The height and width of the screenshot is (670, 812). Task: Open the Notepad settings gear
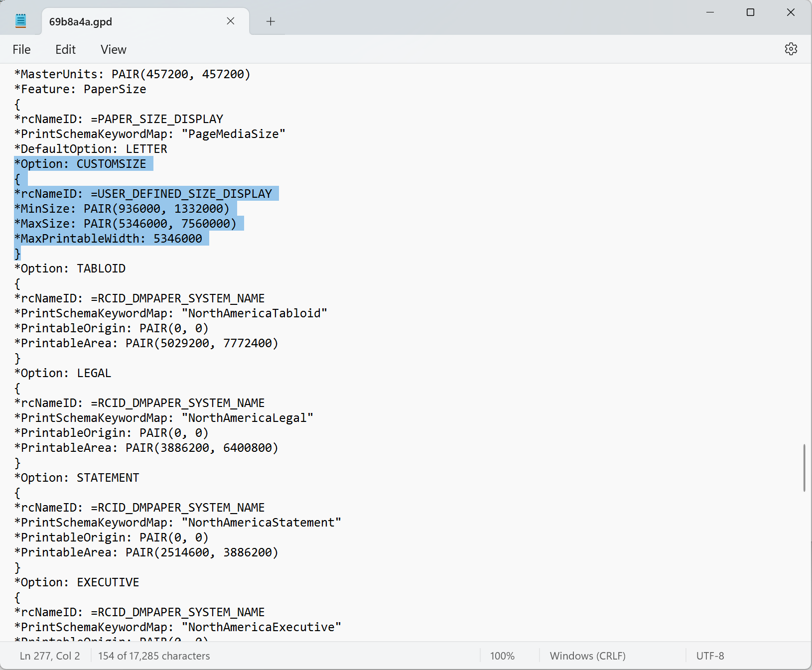pos(791,49)
